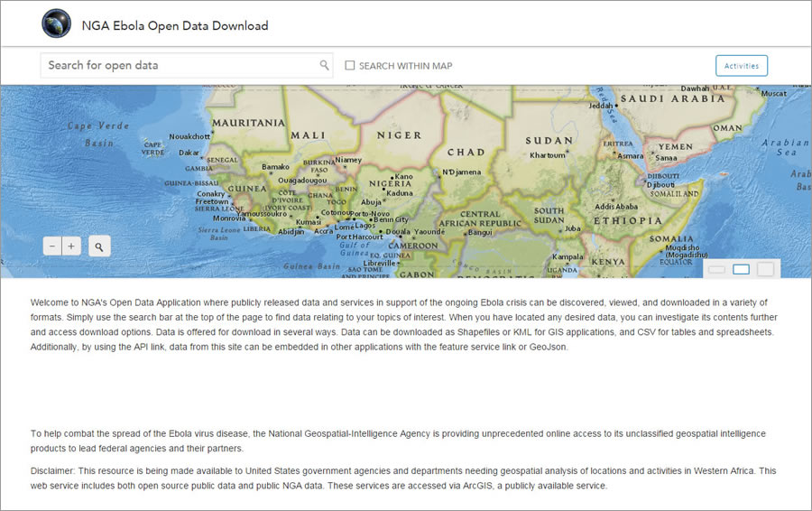Click the SAUDI ARABIA map label

coord(673,98)
